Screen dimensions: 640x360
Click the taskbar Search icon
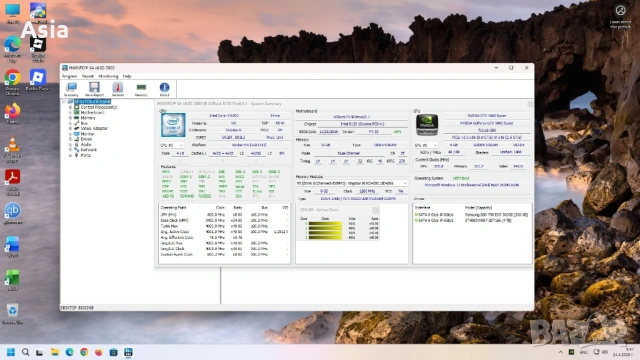click(x=25, y=352)
